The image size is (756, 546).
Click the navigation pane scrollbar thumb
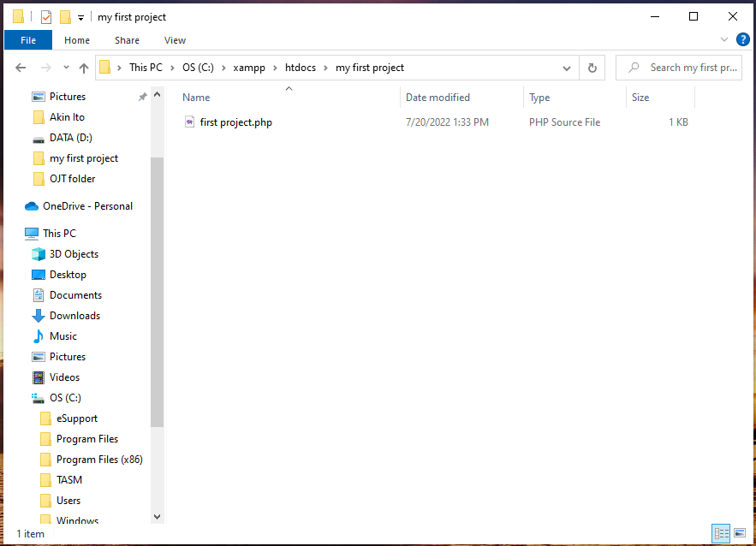[x=158, y=292]
